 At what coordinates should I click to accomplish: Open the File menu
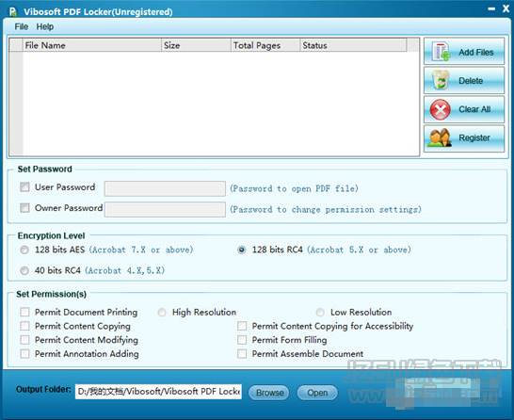22,26
